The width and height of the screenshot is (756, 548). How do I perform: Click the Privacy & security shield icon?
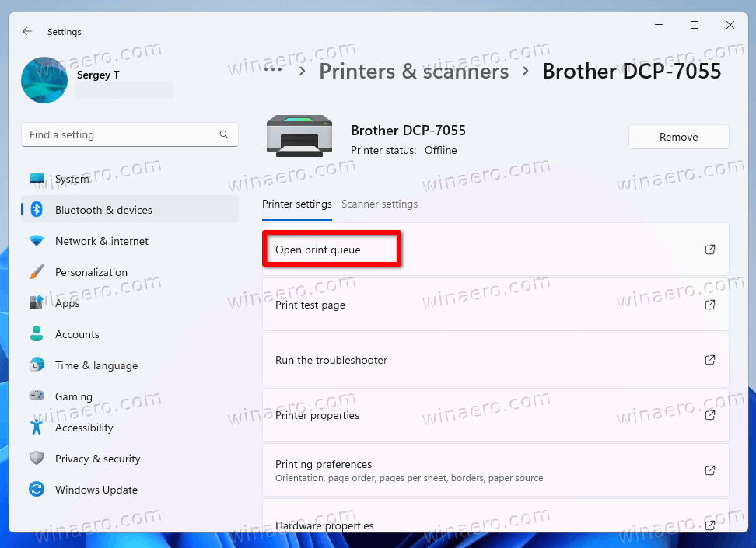pos(37,458)
